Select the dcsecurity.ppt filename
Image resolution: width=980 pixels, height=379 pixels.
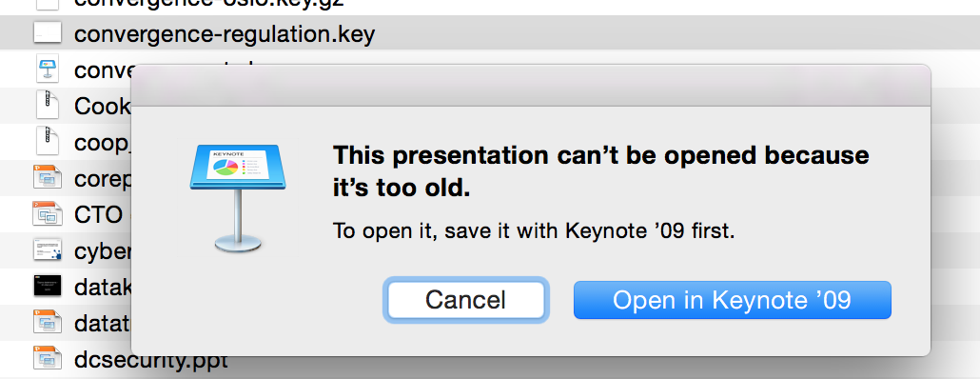pos(150,360)
